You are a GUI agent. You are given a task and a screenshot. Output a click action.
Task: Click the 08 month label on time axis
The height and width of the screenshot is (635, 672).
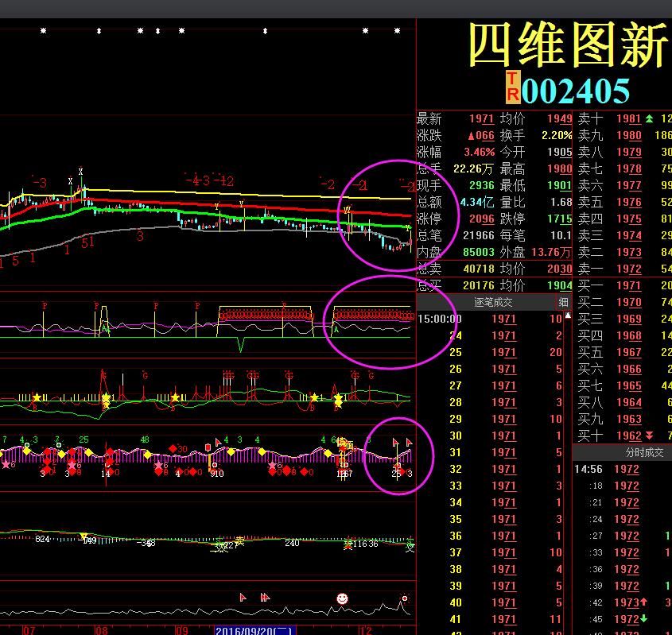[x=102, y=630]
